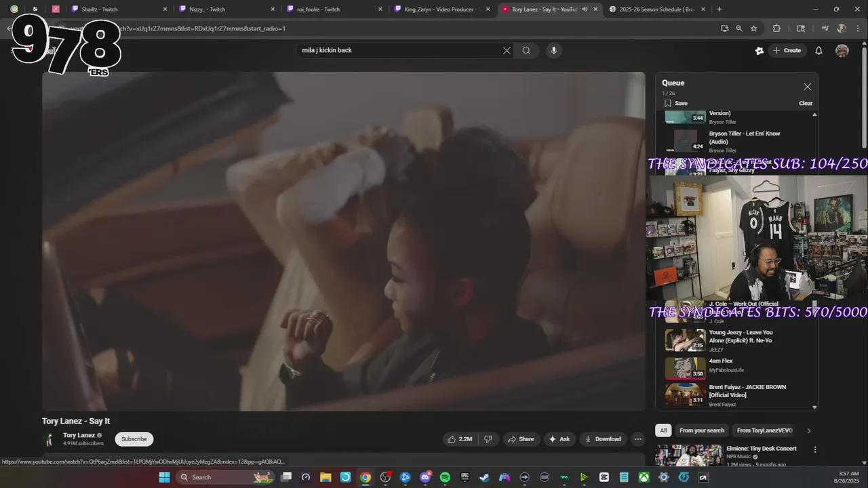
Task: Click the video player frame
Action: click(x=344, y=241)
